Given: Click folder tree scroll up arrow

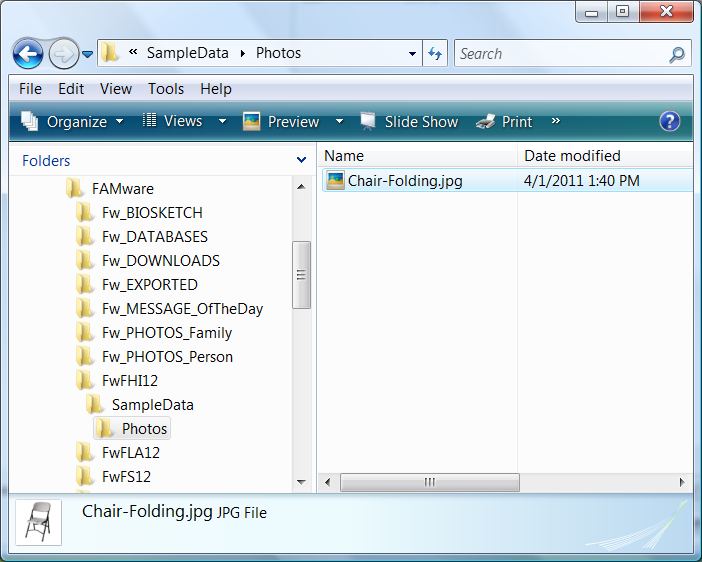Looking at the screenshot, I should [x=301, y=186].
